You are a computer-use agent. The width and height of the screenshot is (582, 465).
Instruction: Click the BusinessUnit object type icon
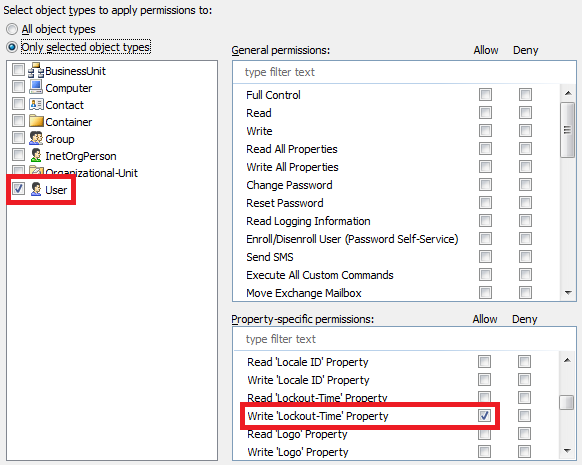[x=36, y=70]
